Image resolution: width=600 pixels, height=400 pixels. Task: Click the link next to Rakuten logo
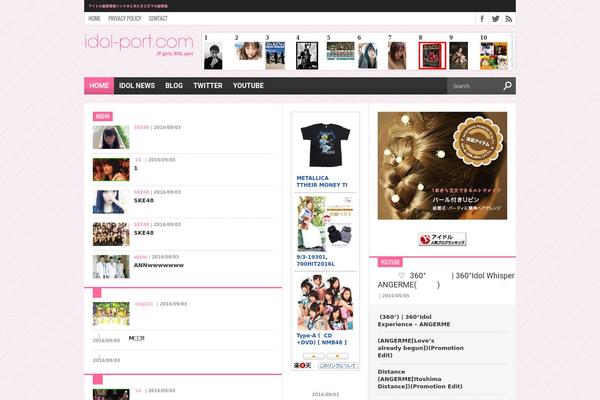click(338, 366)
